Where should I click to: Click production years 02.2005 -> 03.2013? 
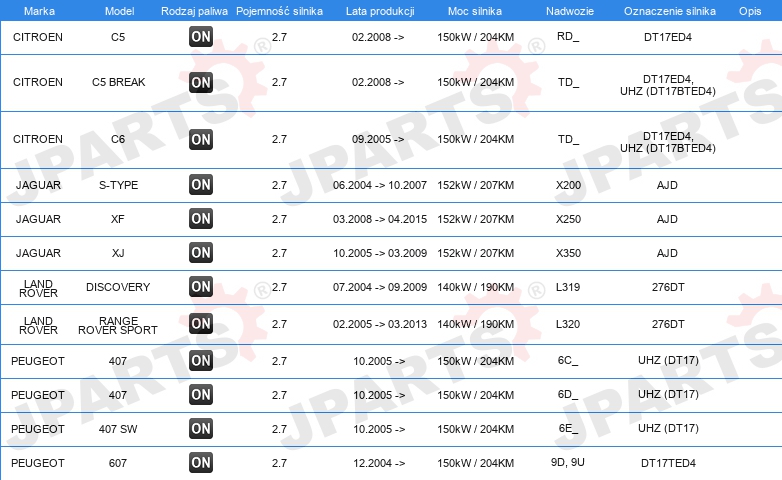(x=380, y=324)
